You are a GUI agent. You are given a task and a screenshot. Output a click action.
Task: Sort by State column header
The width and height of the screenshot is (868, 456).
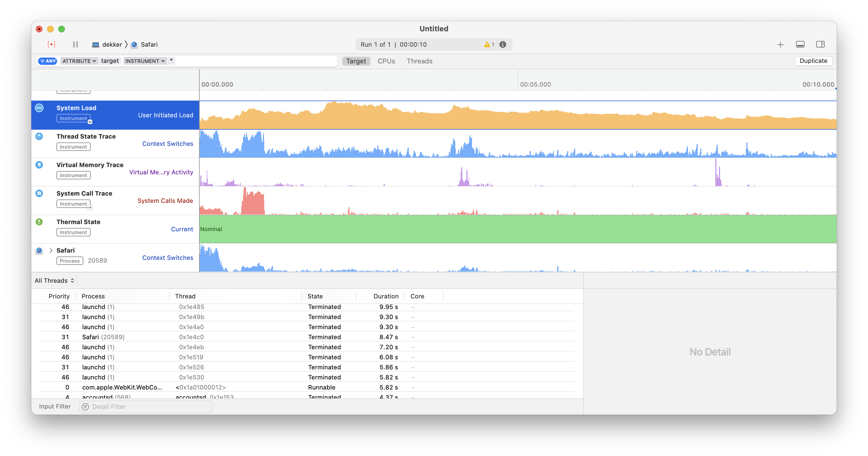click(315, 296)
